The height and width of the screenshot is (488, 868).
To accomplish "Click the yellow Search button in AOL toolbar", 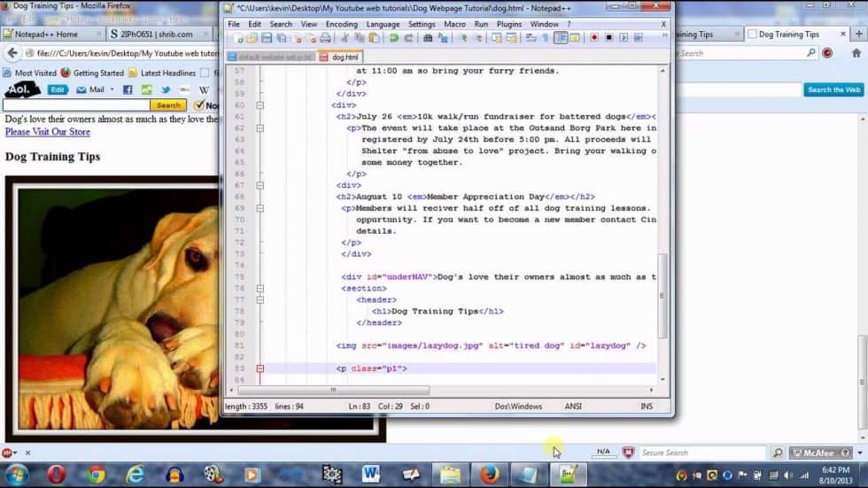I will click(x=169, y=105).
